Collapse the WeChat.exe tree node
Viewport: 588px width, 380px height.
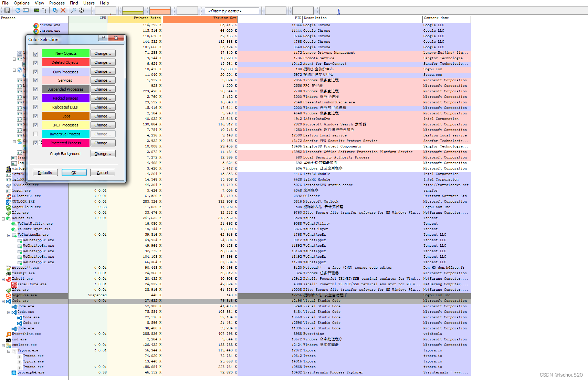[x=3, y=218]
